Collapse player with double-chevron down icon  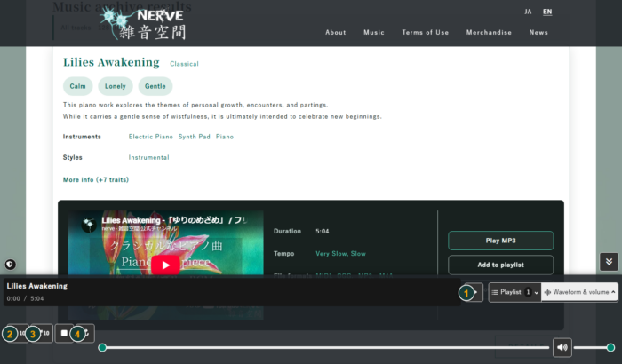609,262
